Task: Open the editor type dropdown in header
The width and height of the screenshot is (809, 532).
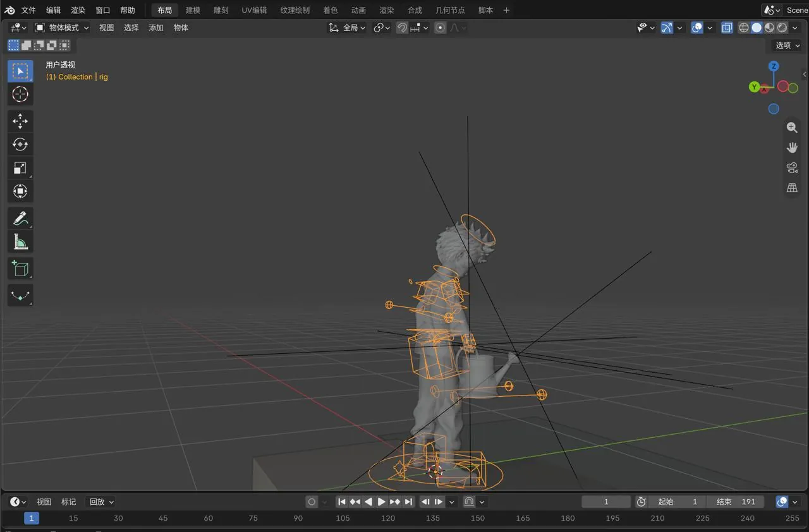Action: coord(18,28)
